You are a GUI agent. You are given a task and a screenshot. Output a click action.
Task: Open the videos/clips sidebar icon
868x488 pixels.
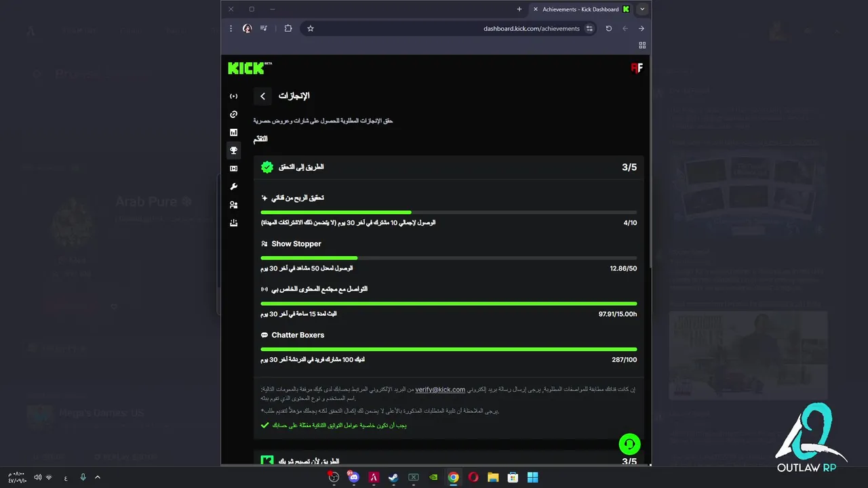coord(233,169)
